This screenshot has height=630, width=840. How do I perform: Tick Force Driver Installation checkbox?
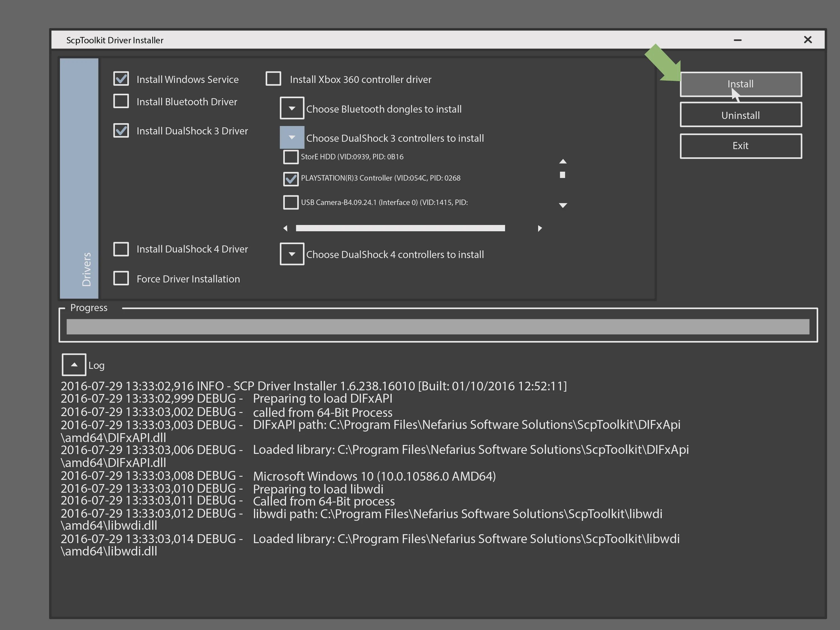pyautogui.click(x=121, y=278)
